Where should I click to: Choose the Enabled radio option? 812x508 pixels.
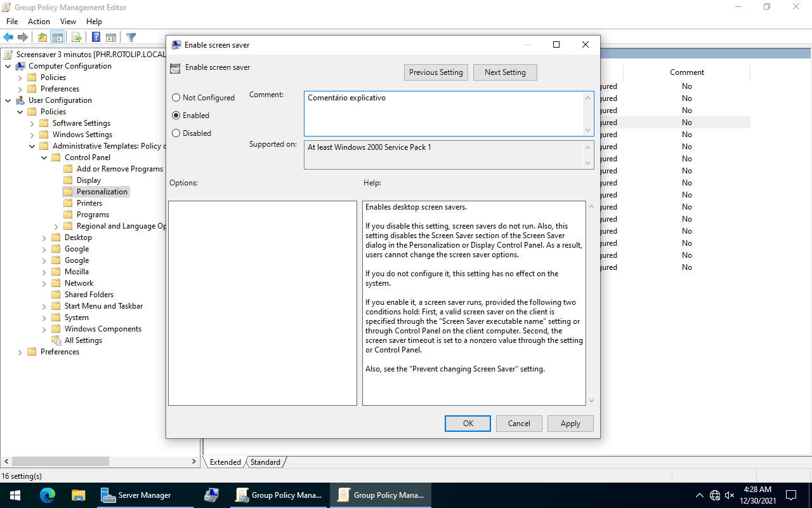tap(176, 116)
